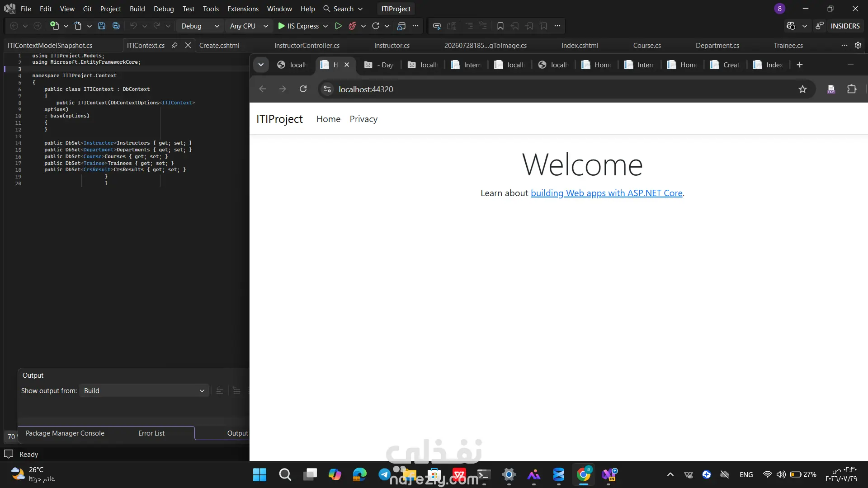Click Start Without Debugging outline play icon
This screenshot has width=868, height=488.
click(338, 26)
